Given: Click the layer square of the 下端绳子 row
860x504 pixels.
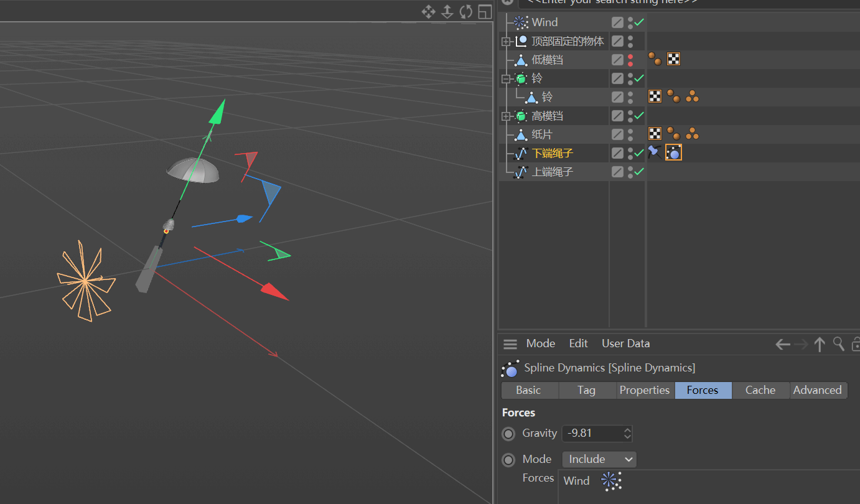Looking at the screenshot, I should [x=617, y=153].
